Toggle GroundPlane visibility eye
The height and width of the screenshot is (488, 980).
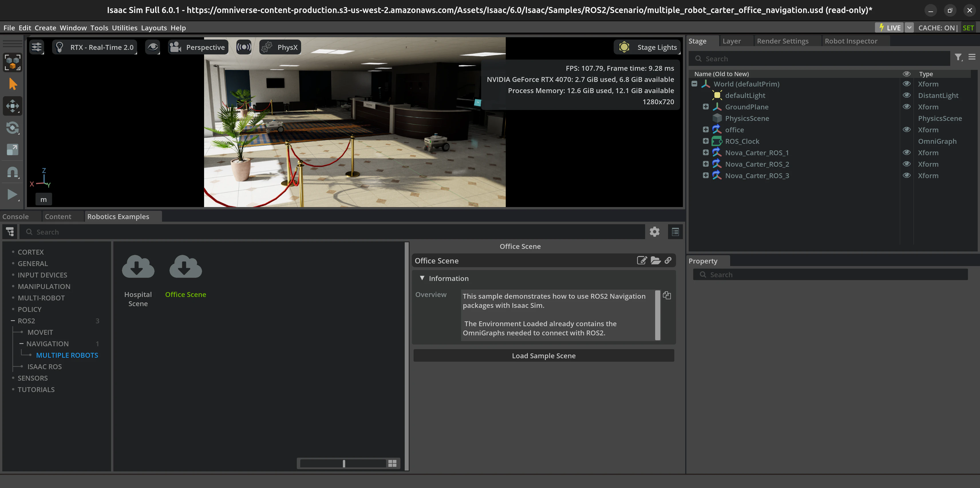[906, 107]
